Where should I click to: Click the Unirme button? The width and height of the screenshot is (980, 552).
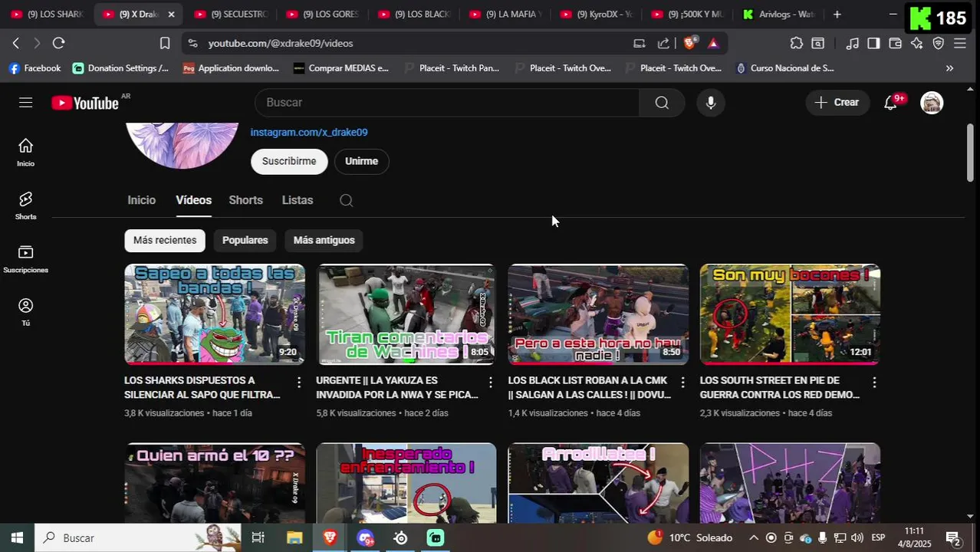coord(361,161)
